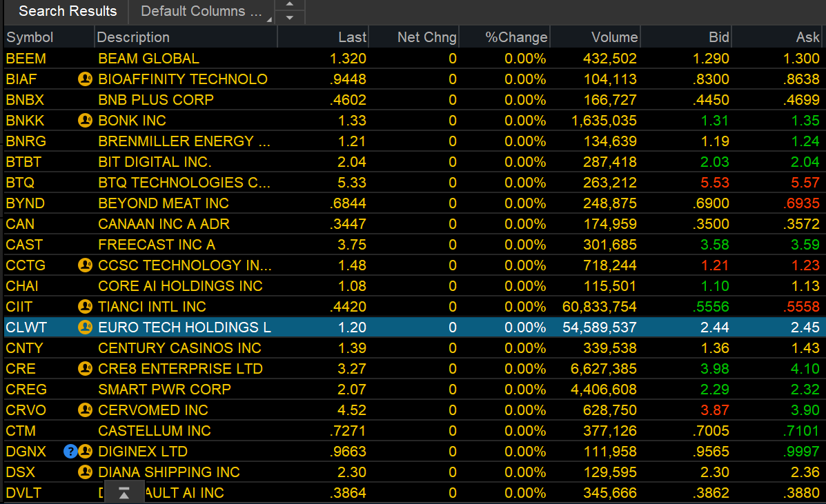The width and height of the screenshot is (826, 504).
Task: Click BEEM last price 1.320
Action: tap(348, 59)
